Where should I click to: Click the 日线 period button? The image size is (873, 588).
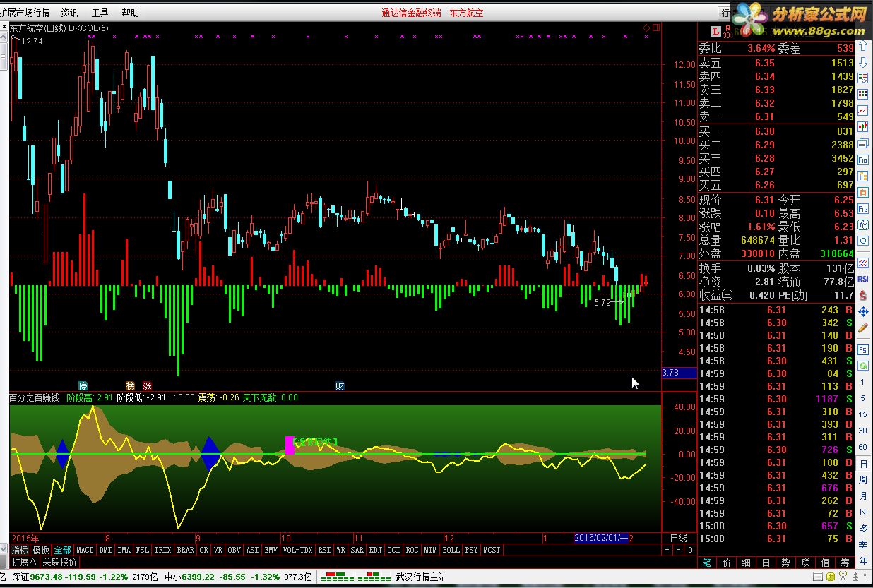coord(677,538)
